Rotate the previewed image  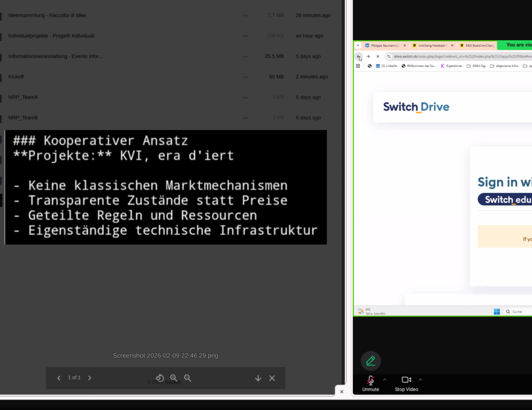[x=160, y=378]
